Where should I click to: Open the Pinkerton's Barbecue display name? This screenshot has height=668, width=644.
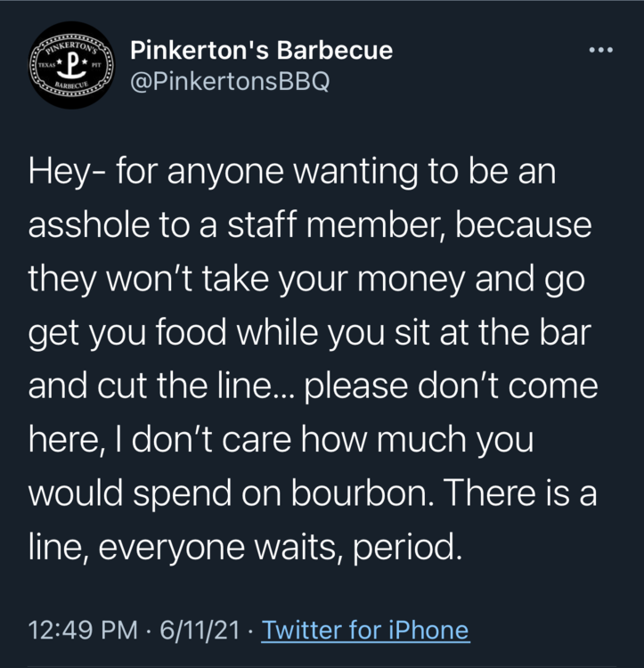261,50
